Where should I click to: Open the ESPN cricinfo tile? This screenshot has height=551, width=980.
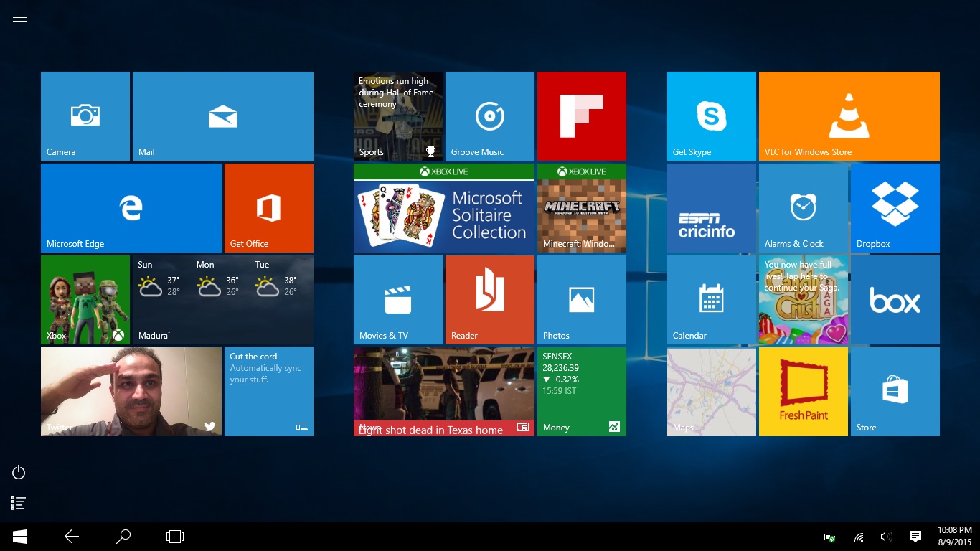coord(712,208)
